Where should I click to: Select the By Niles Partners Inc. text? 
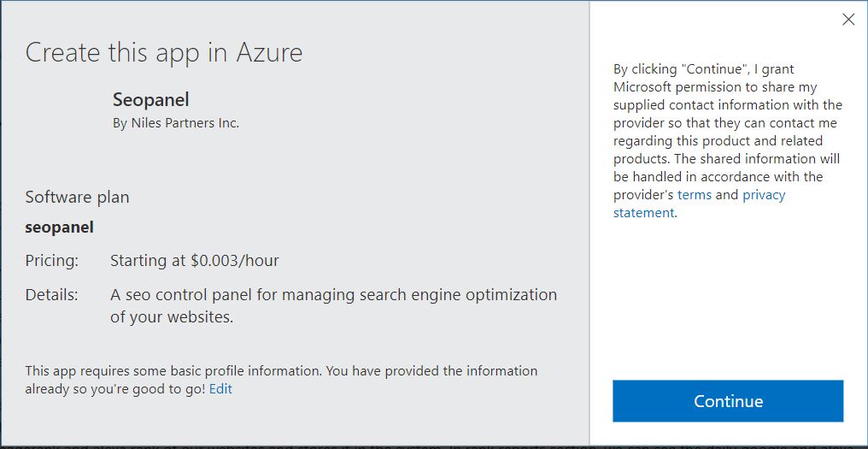(x=176, y=123)
